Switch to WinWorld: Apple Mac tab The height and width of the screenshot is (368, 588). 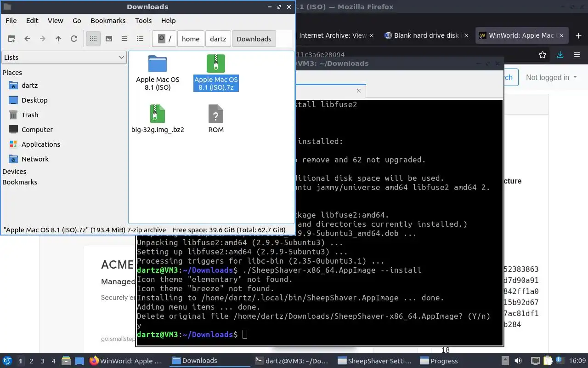point(521,35)
